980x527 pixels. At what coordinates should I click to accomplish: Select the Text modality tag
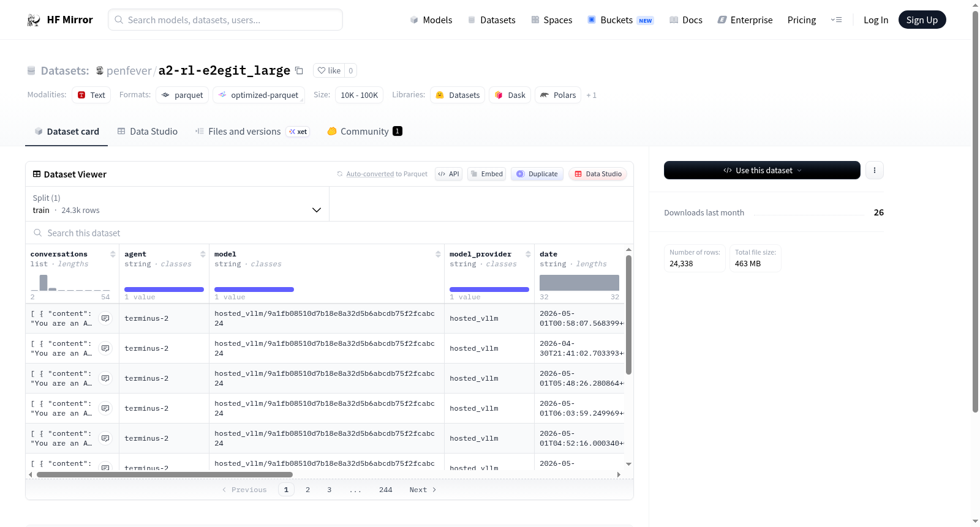tap(91, 95)
